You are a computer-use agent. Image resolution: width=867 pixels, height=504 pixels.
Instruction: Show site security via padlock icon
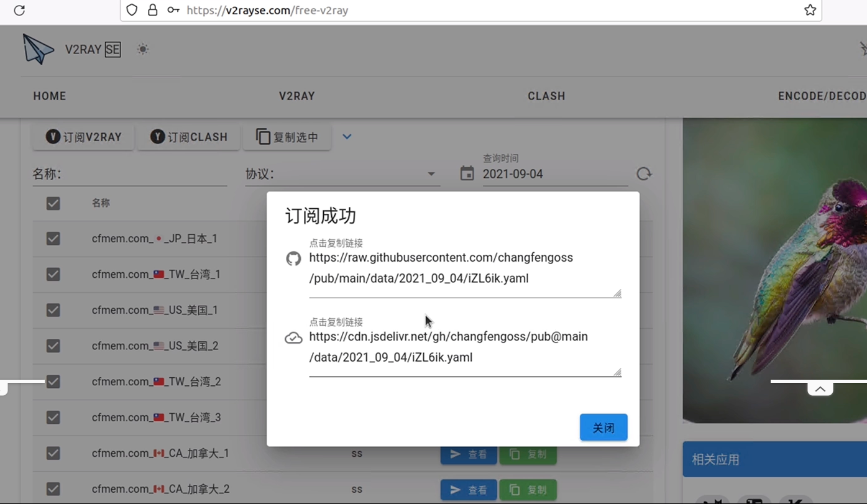pos(152,10)
